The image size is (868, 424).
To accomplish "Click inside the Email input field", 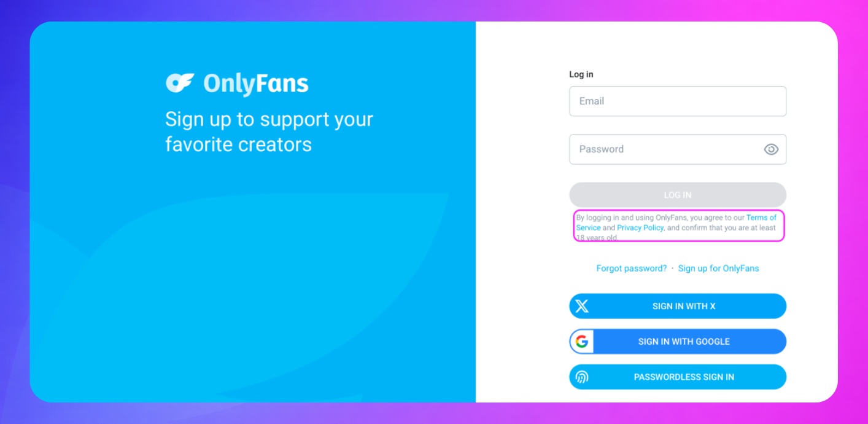I will (x=678, y=101).
